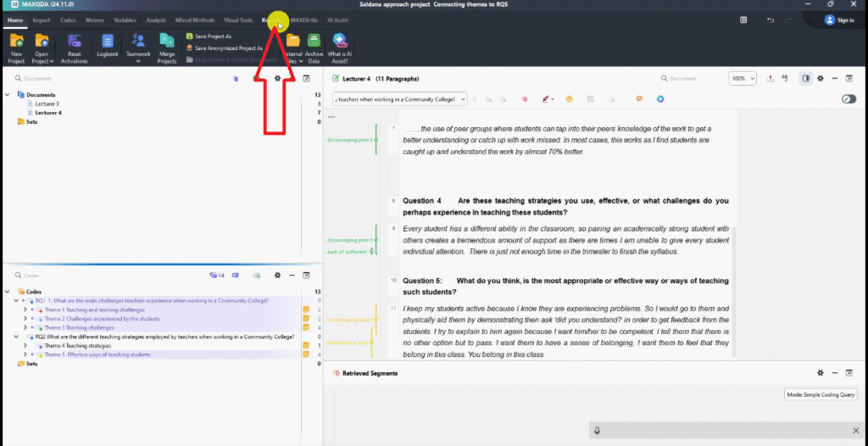Click the Merge Projects icon
This screenshot has width=868, height=446.
pyautogui.click(x=167, y=45)
